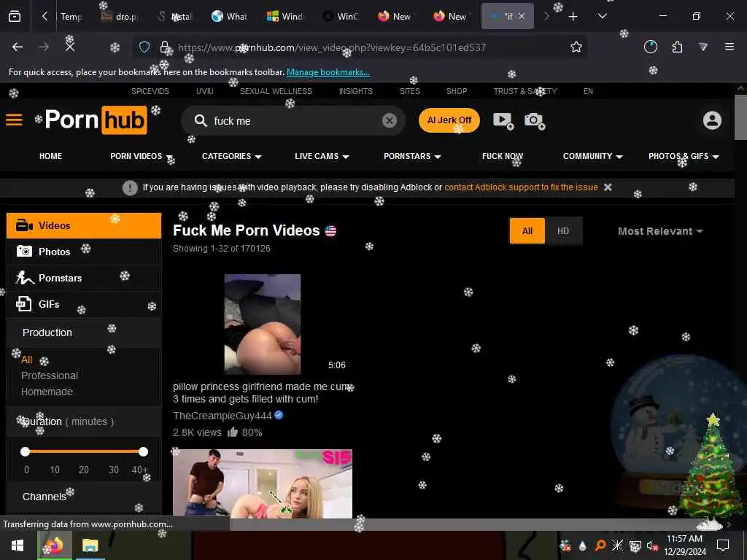This screenshot has width=747, height=560.
Task: Expand the PHOTOS & GIFS dropdown menu
Action: pyautogui.click(x=683, y=156)
